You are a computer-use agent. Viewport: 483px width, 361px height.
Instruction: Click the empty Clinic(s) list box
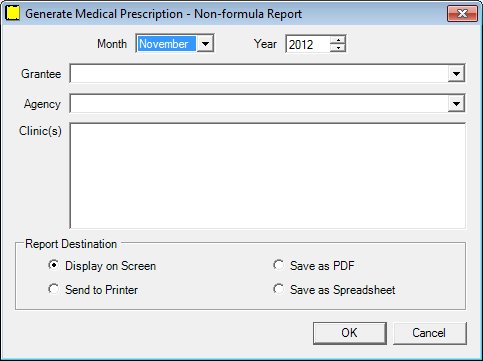267,176
